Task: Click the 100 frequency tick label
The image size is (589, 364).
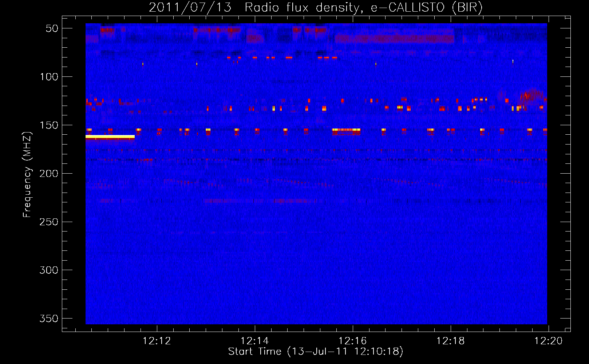Action: tap(49, 77)
